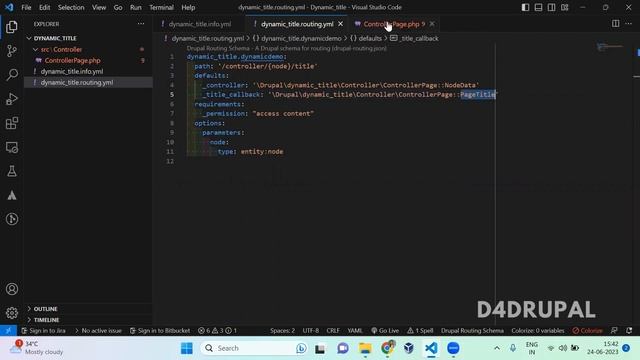The image size is (640, 360).
Task: Open the Source Control view
Action: [12, 51]
